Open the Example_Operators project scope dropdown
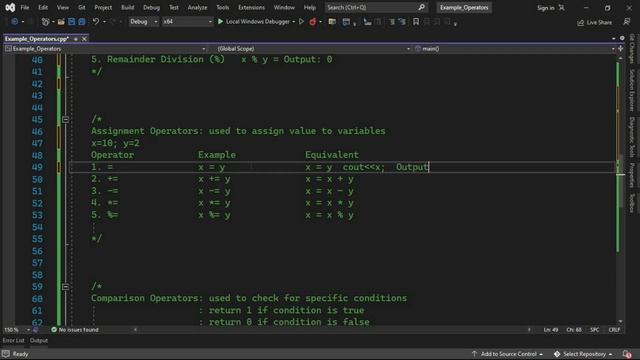 point(105,49)
